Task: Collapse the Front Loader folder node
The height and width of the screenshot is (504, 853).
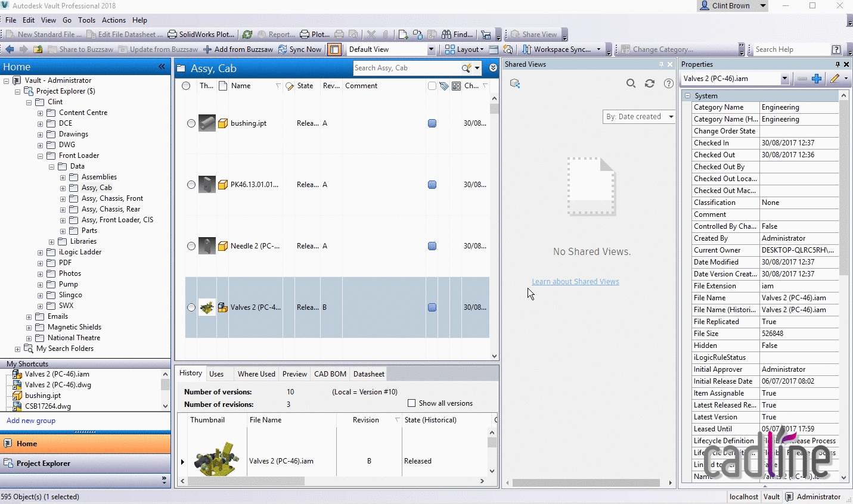Action: coord(40,156)
